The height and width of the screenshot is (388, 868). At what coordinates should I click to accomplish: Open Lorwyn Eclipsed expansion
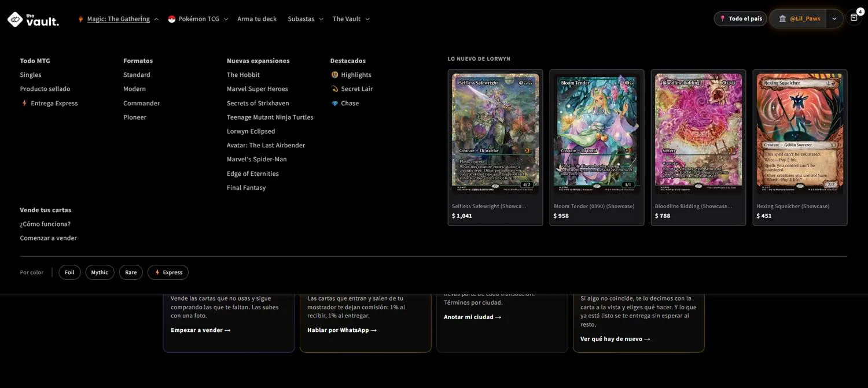point(251,131)
